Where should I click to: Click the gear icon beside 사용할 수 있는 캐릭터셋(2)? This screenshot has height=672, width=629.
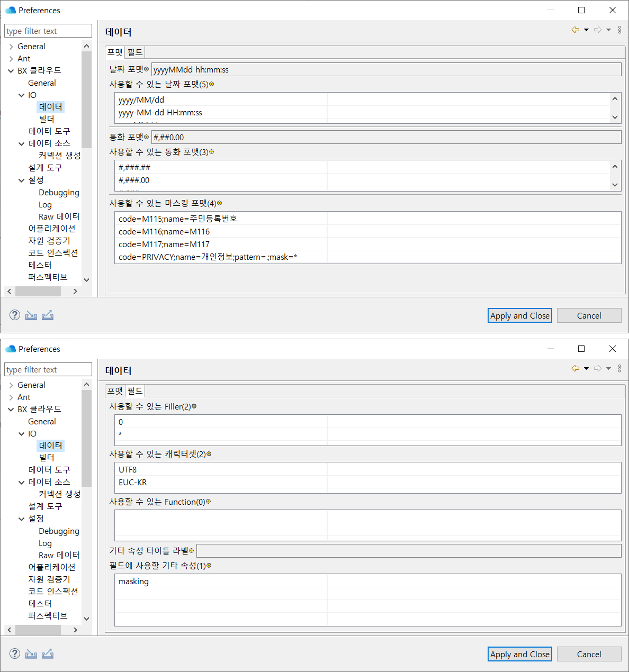[209, 454]
